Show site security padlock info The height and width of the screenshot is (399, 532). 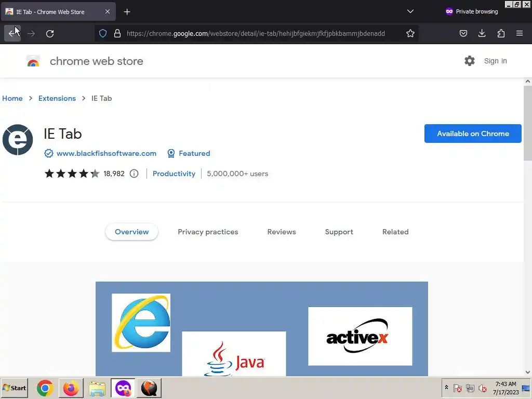(x=117, y=33)
